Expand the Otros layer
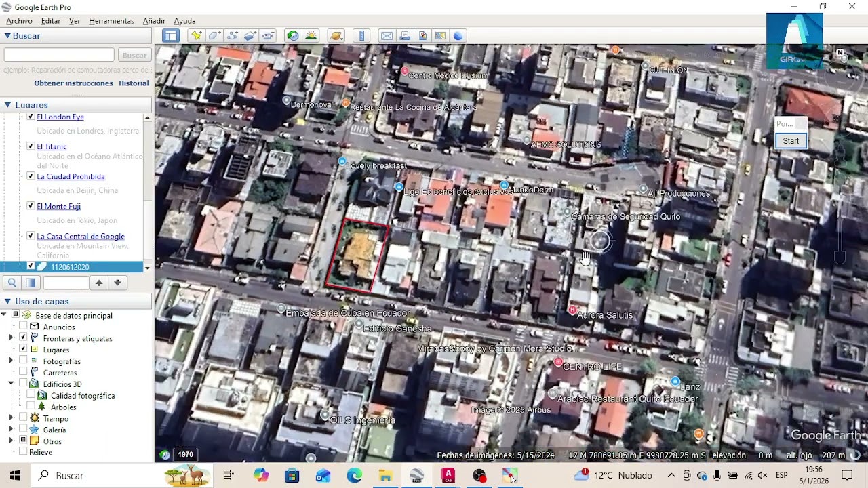This screenshot has height=488, width=868. (11, 441)
